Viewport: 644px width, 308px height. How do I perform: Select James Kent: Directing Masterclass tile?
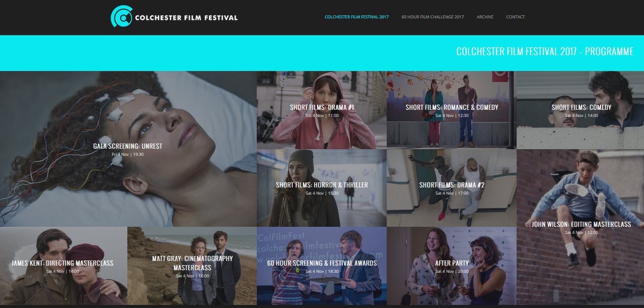pos(63,266)
